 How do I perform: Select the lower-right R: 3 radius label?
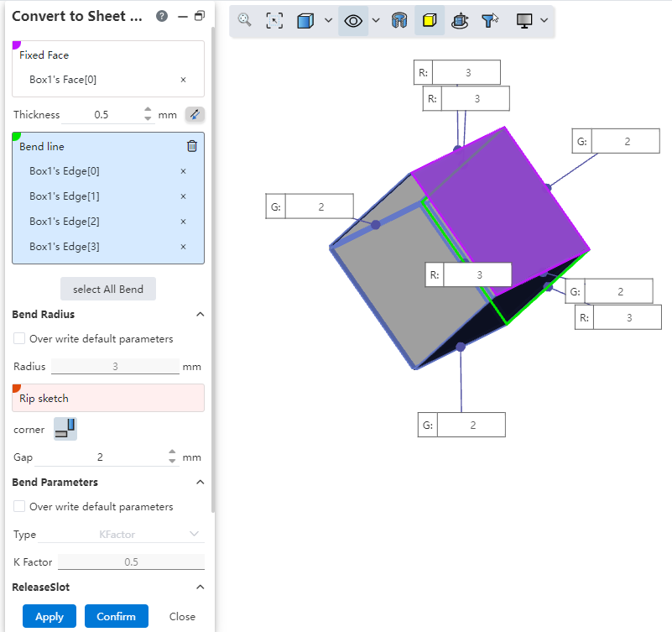[x=618, y=318]
